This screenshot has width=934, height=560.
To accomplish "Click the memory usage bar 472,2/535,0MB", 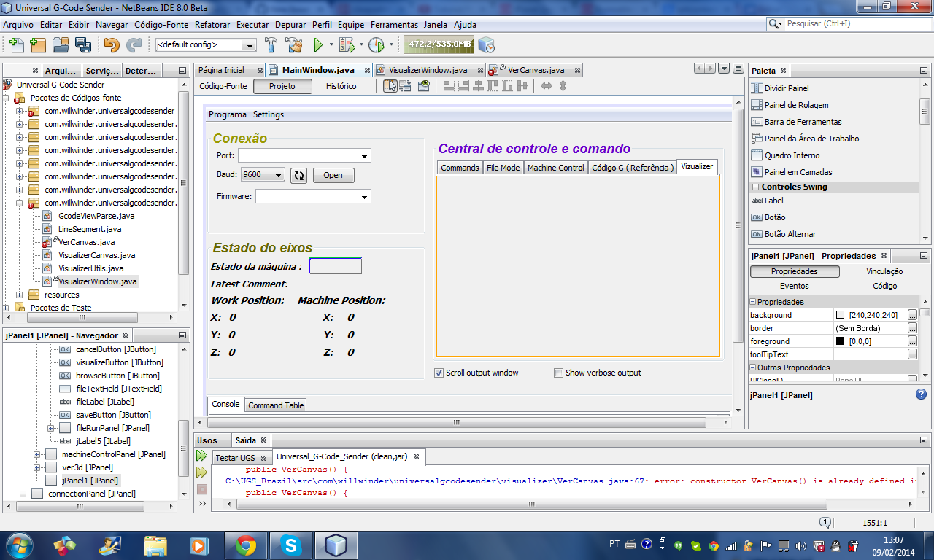I will coord(439,44).
